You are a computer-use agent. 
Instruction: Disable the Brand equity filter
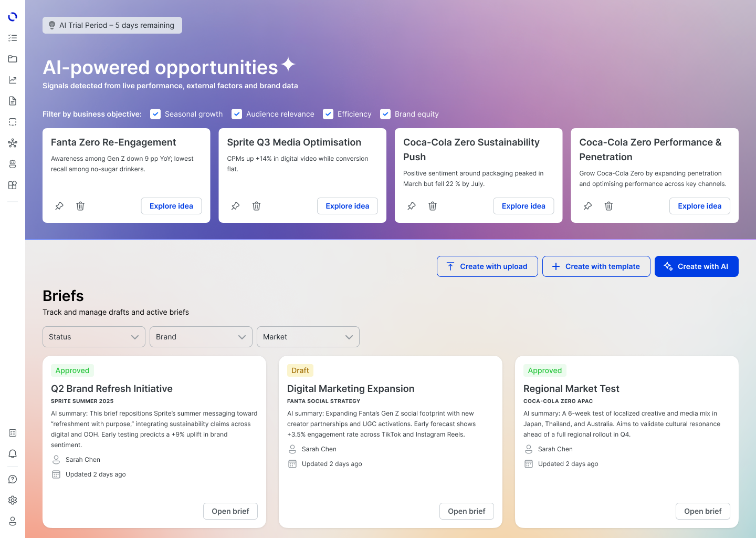point(385,114)
